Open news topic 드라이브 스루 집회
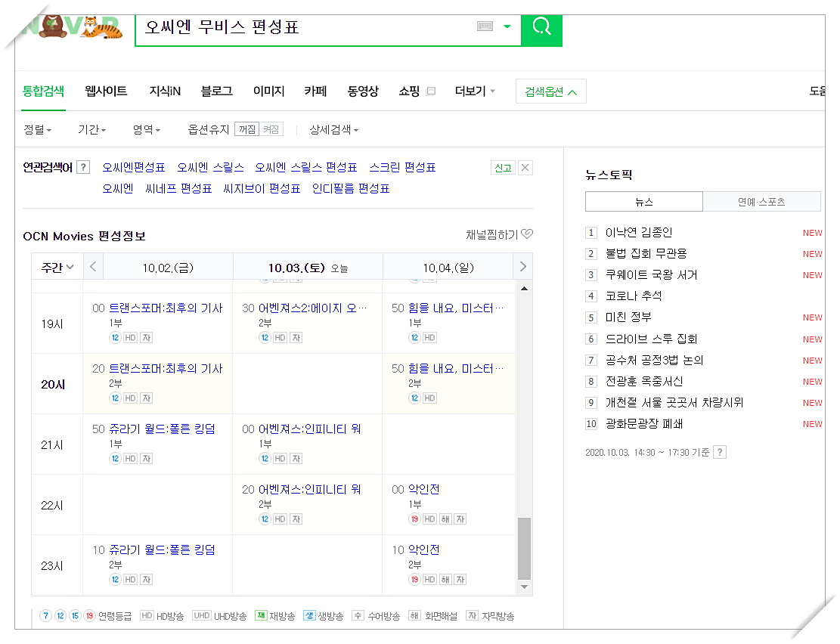840x644 pixels. tap(651, 339)
